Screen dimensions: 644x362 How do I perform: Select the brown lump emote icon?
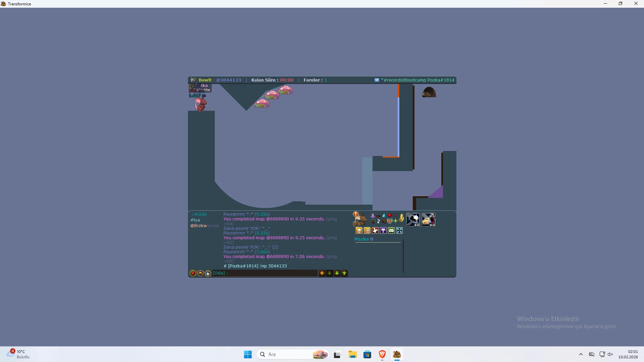point(384,221)
